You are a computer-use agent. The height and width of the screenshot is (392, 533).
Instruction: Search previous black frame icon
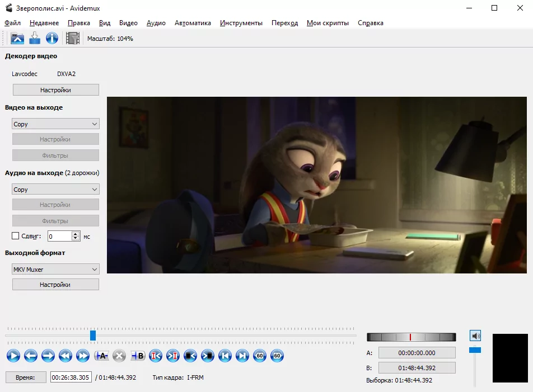(x=190, y=356)
